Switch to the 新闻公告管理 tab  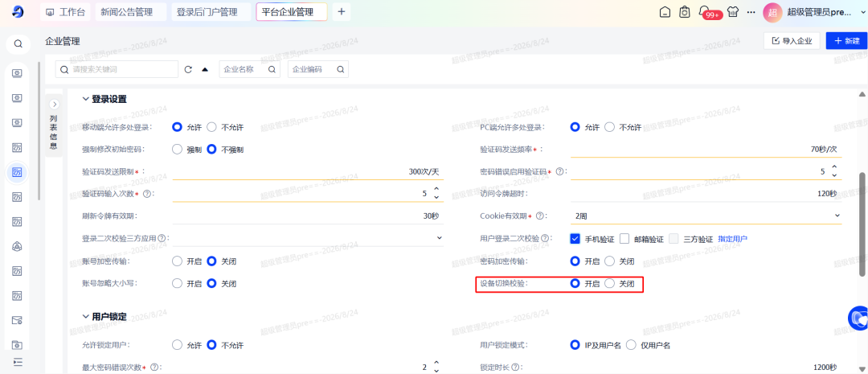[131, 12]
